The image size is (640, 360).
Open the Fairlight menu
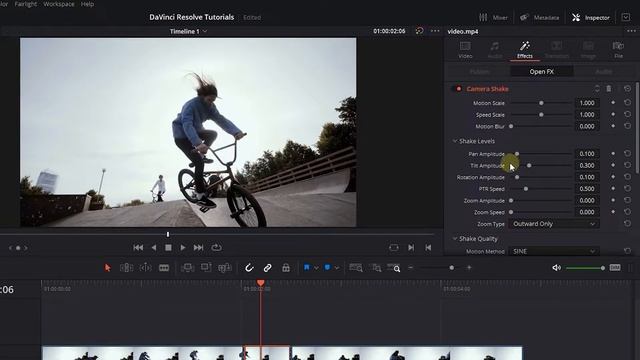pos(26,4)
